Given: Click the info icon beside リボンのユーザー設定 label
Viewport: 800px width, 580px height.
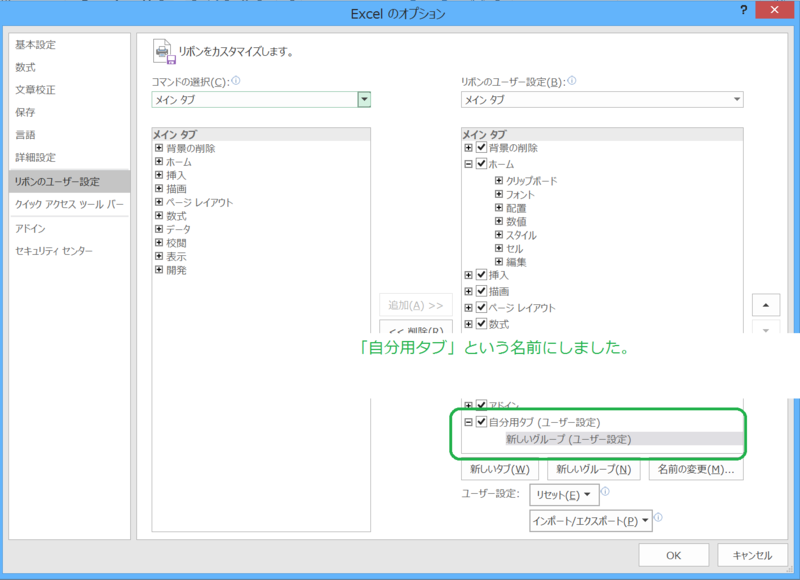Looking at the screenshot, I should point(572,81).
